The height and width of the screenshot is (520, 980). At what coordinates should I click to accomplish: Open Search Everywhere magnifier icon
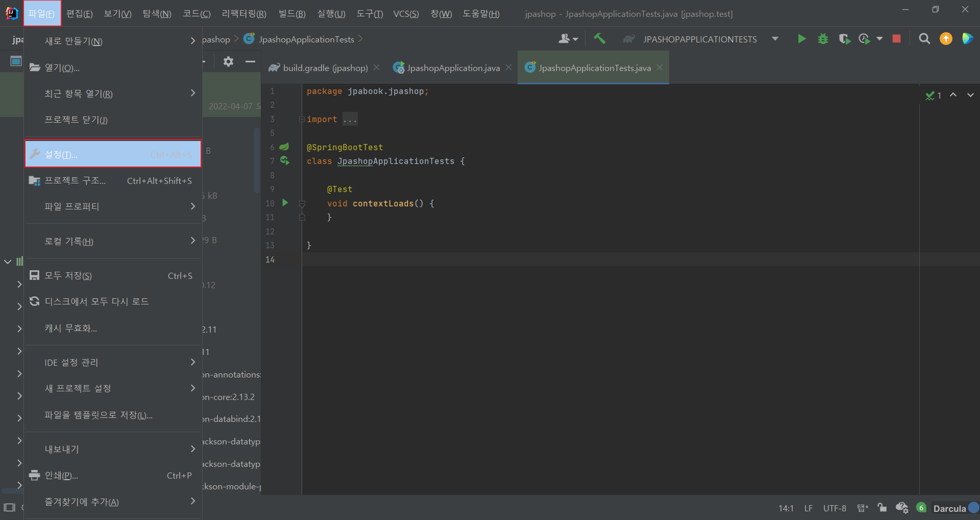pyautogui.click(x=924, y=39)
